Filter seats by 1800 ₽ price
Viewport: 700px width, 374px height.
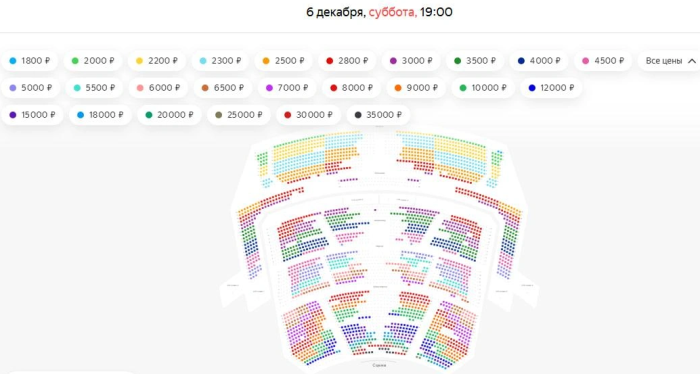pyautogui.click(x=29, y=61)
